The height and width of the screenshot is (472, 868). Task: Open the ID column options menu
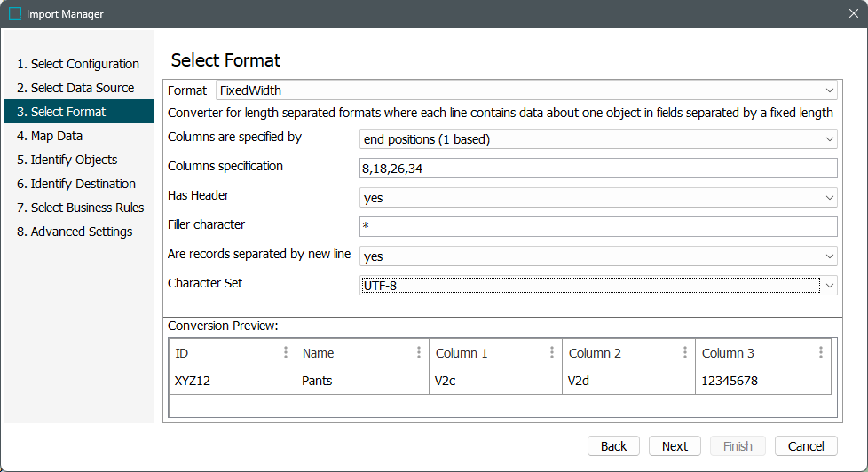pos(286,353)
